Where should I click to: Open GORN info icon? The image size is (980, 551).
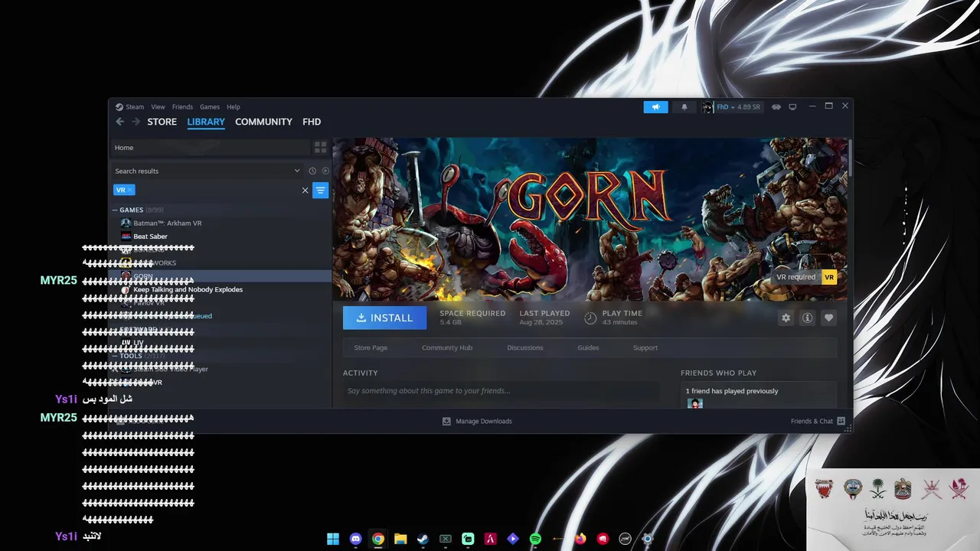pos(807,318)
